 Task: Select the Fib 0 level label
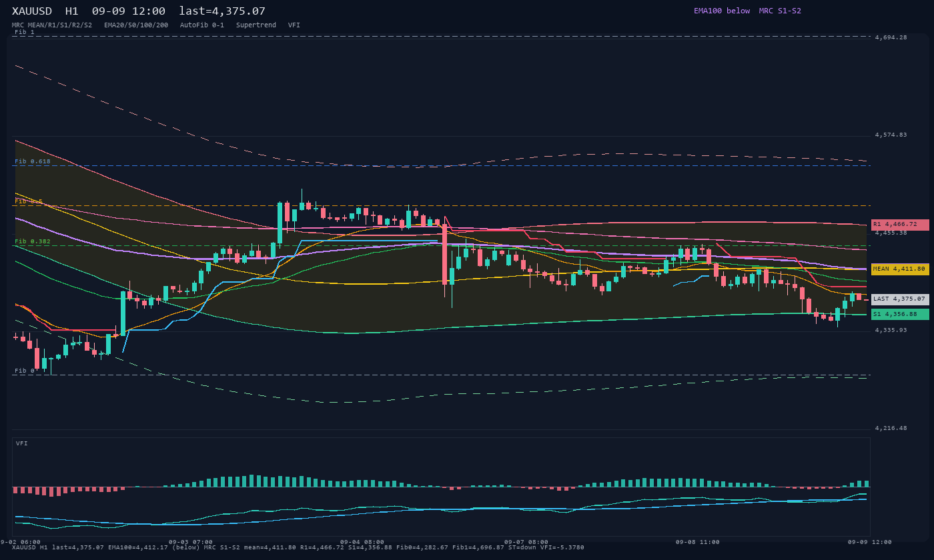(x=25, y=371)
